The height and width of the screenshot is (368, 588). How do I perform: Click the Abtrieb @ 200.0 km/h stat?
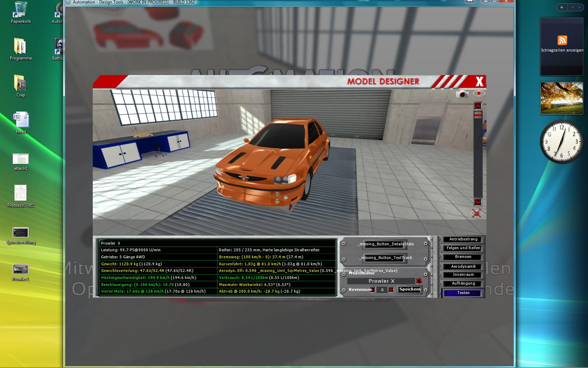pos(259,291)
